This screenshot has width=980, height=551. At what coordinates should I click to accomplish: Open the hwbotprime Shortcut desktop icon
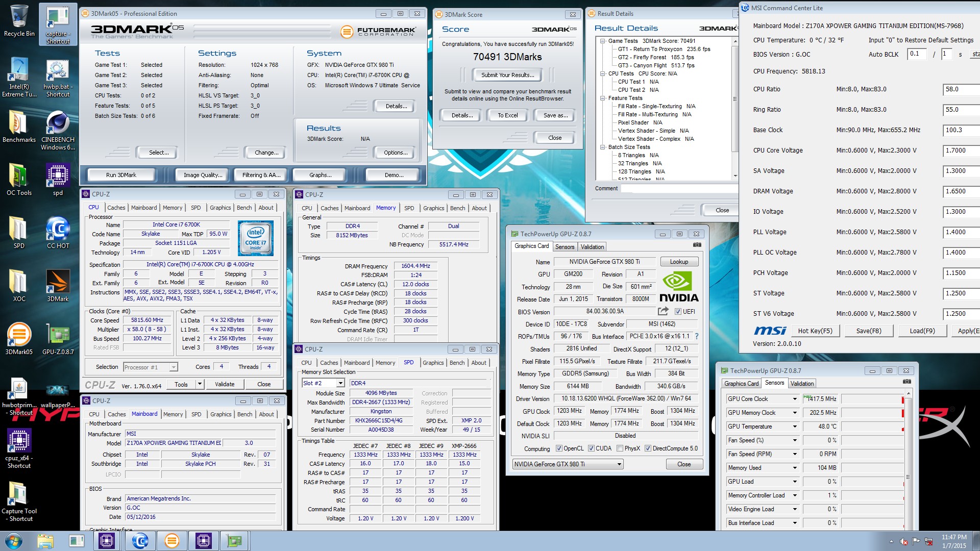tap(19, 396)
